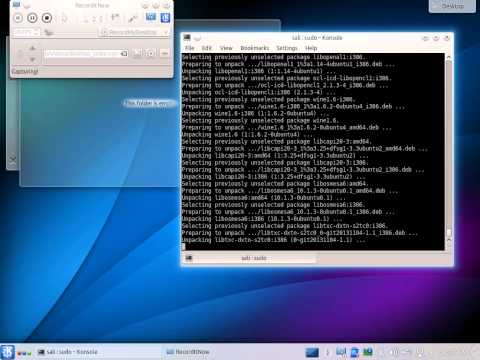This screenshot has height=360, width=480.
Task: Click the Konsole window menu icon in titlebar
Action: pyautogui.click(x=187, y=37)
